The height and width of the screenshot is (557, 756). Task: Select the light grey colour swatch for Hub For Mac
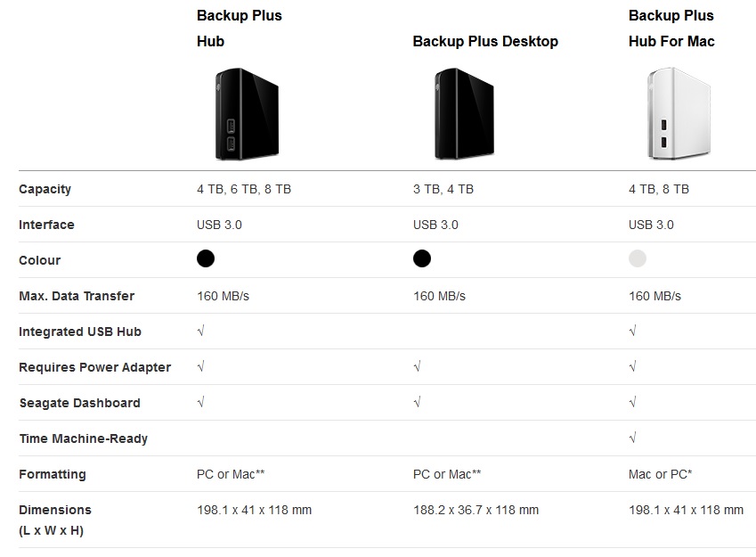[x=638, y=258]
